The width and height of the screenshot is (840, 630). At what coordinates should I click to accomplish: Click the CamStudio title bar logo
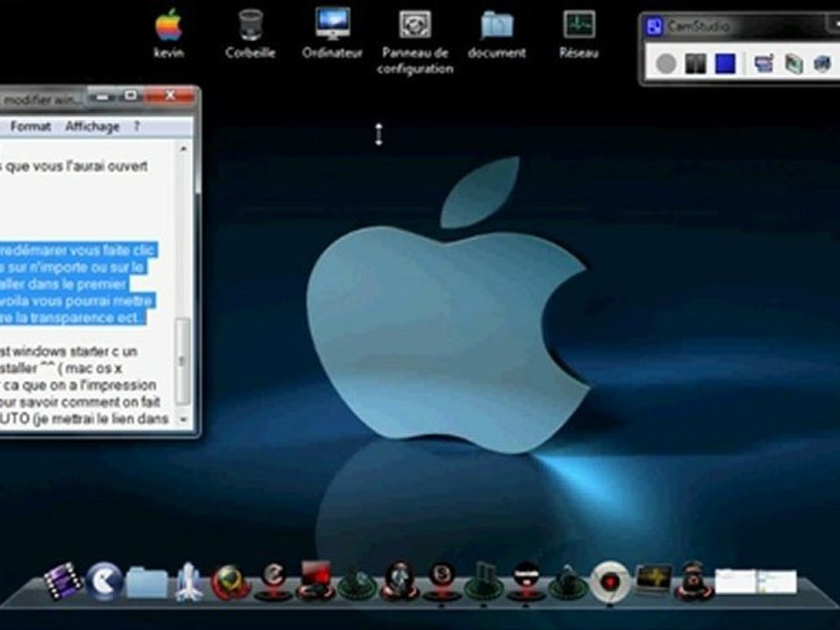click(654, 26)
